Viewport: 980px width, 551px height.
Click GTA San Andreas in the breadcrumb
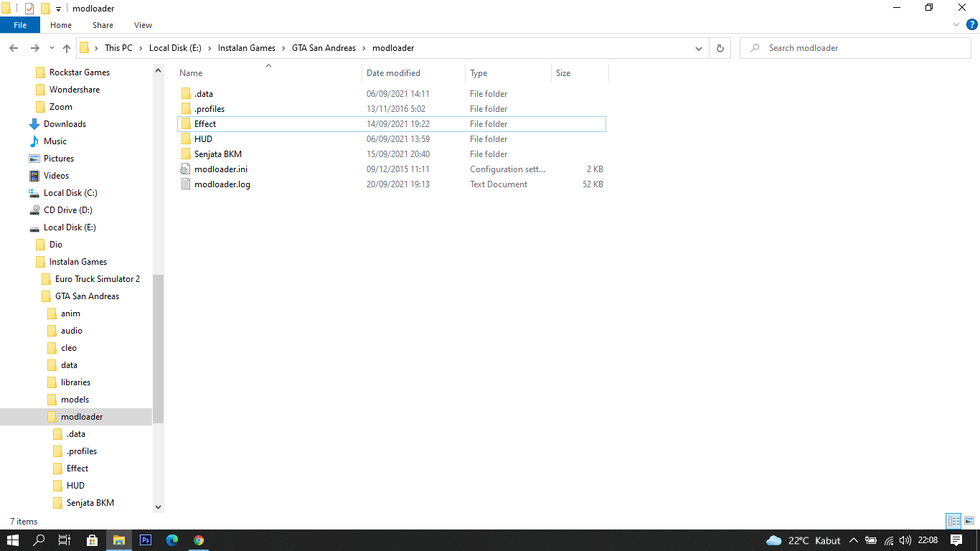(x=324, y=48)
